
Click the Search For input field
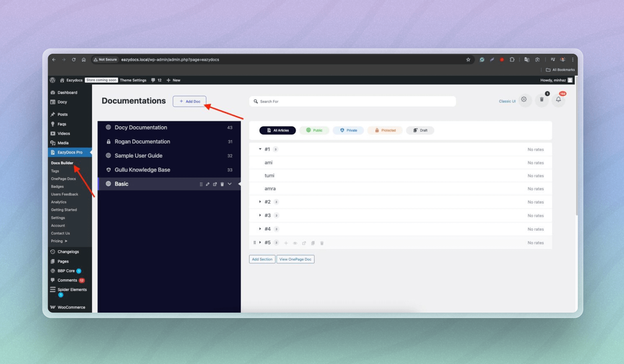pyautogui.click(x=355, y=102)
